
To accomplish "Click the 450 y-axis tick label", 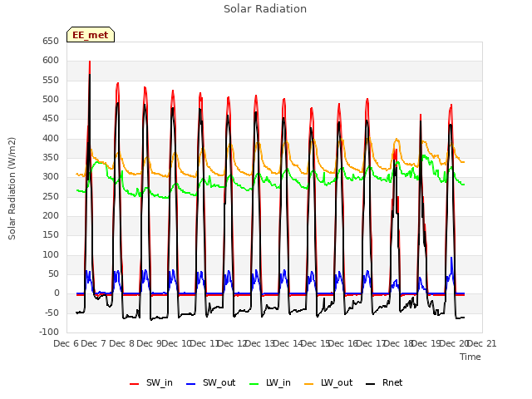I will tap(51, 119).
